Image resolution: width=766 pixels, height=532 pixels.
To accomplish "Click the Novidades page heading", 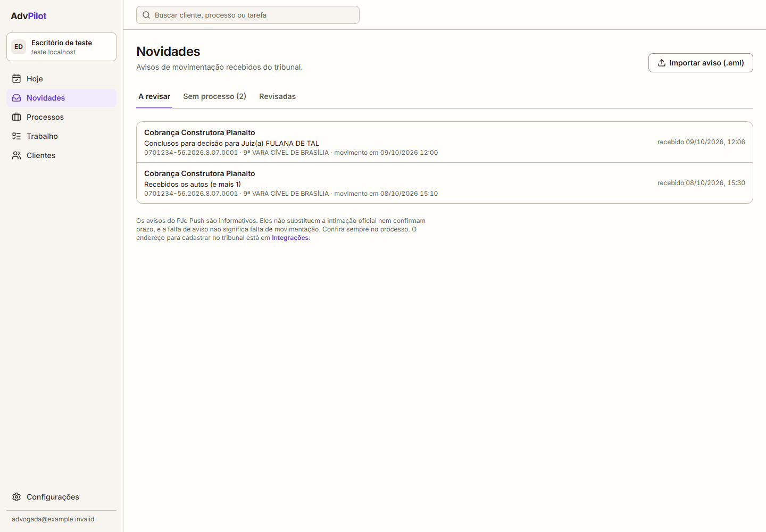I will [x=168, y=52].
